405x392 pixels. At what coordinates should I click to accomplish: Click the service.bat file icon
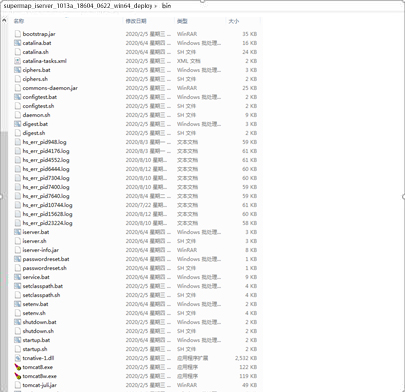point(18,277)
